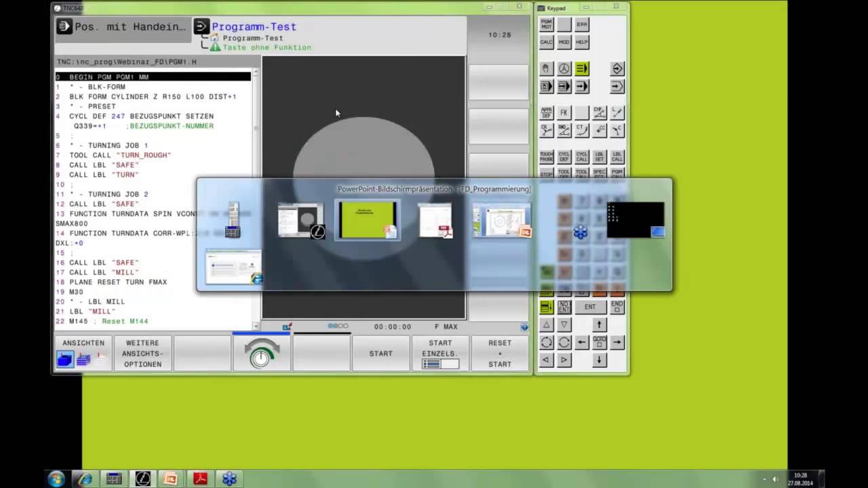Screen dimensions: 868x488
Task: Select the Programm-Test mode tab
Action: tap(245, 27)
